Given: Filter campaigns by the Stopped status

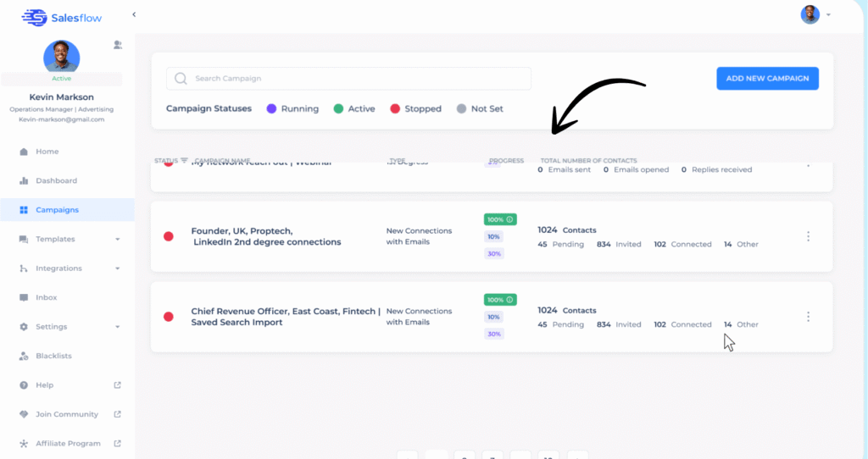Looking at the screenshot, I should pyautogui.click(x=415, y=108).
